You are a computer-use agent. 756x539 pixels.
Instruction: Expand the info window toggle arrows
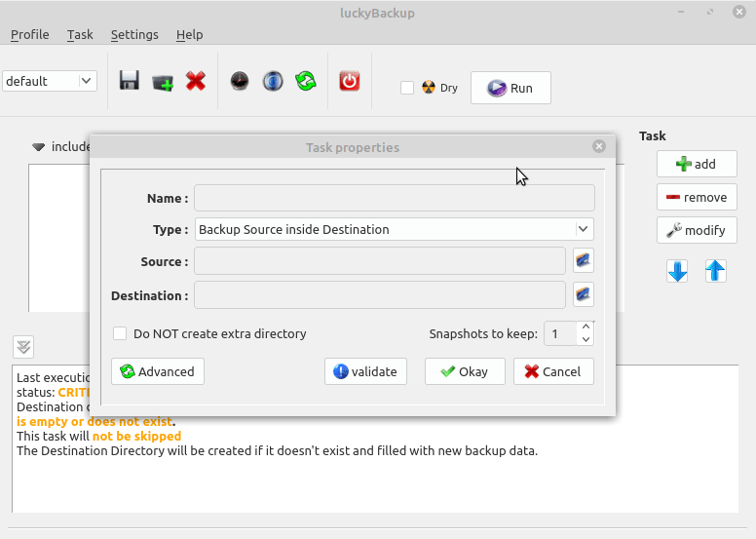coord(24,346)
